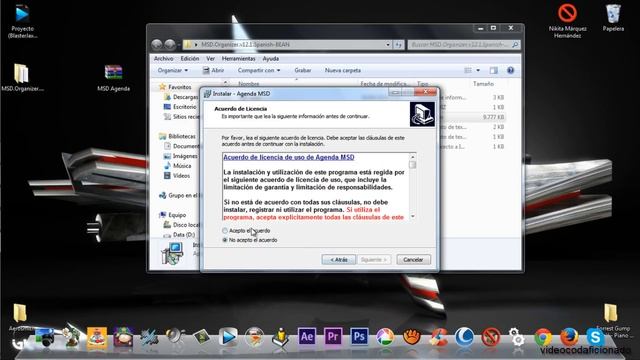Screen dimensions: 640x360
Task: Open Skype from the dock
Action: tap(595, 337)
